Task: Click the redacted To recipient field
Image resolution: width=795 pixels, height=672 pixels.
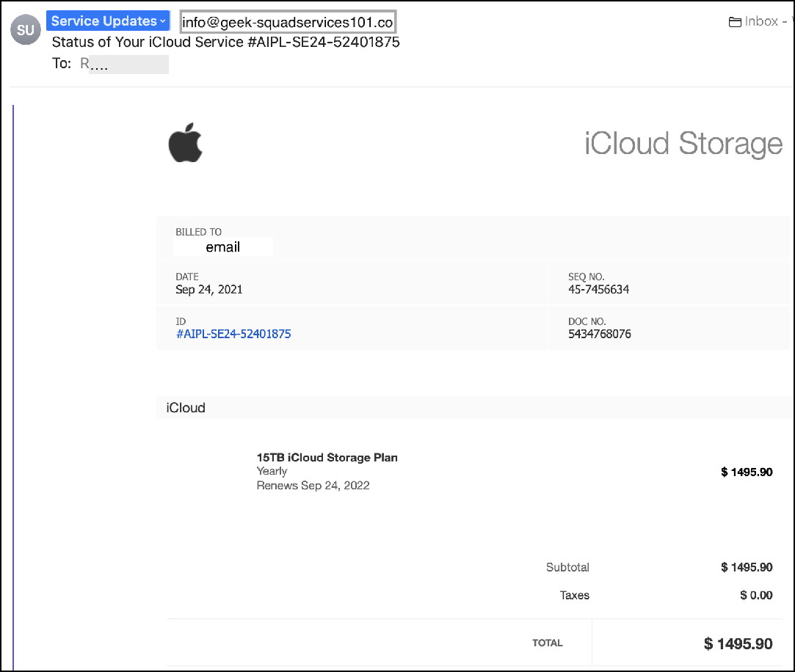Action: [124, 64]
